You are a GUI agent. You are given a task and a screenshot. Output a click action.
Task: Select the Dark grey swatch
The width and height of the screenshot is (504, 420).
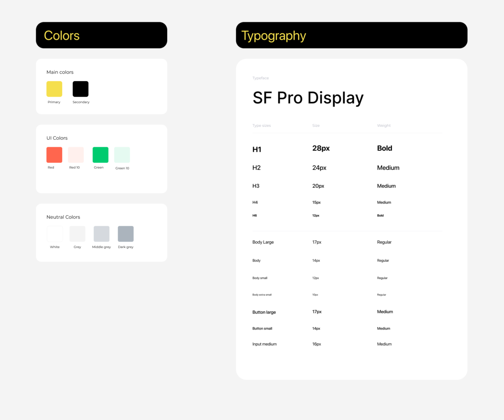(x=126, y=234)
